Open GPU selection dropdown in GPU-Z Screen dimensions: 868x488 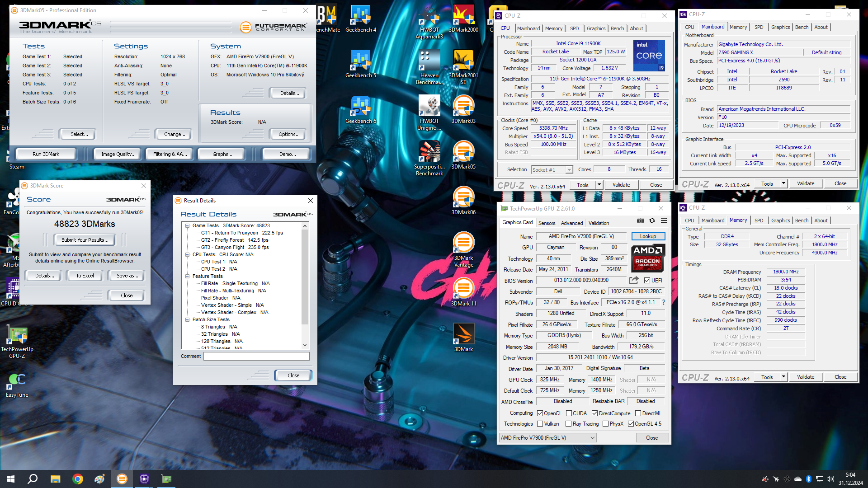point(548,438)
